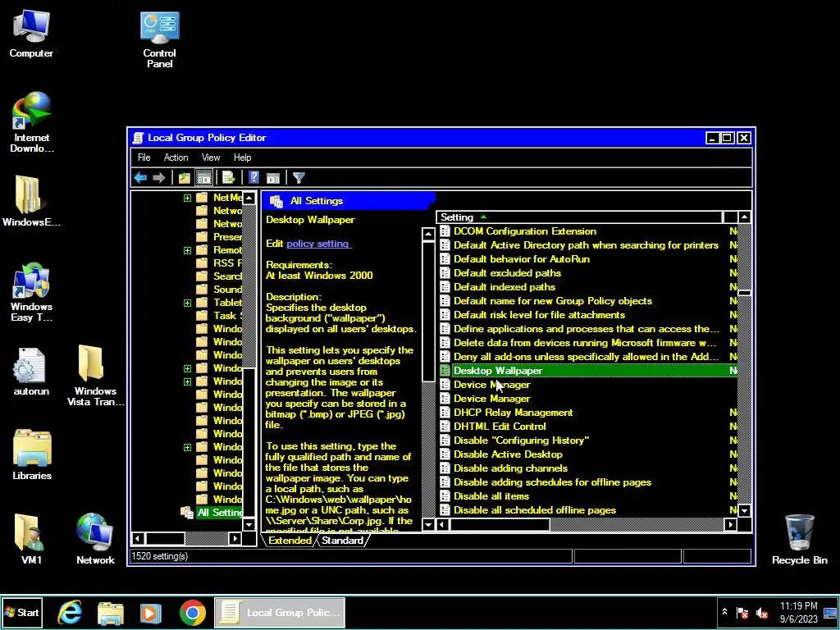The height and width of the screenshot is (630, 840).
Task: Click the Export List toolbar icon
Action: (x=229, y=178)
